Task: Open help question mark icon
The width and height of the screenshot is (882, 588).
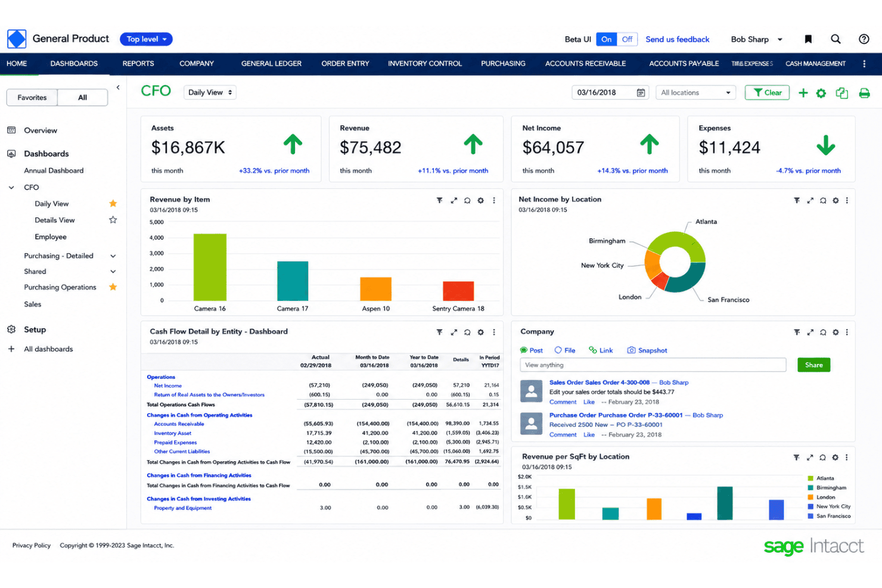Action: tap(864, 39)
